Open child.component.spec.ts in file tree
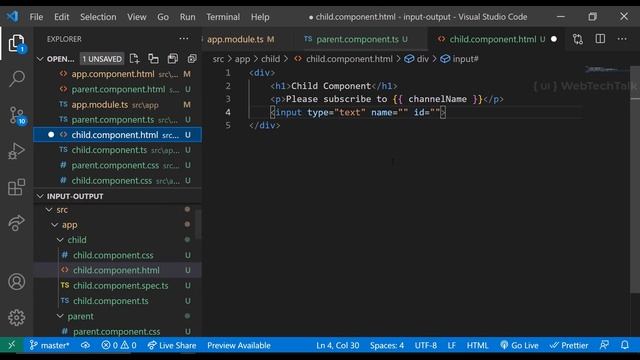640x360 pixels. 118,286
